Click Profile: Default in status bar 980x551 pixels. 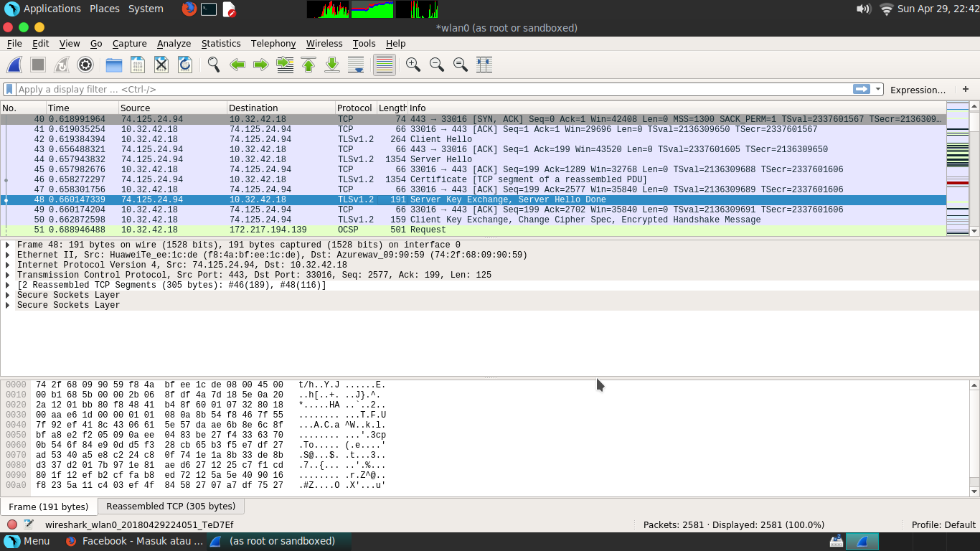943,524
